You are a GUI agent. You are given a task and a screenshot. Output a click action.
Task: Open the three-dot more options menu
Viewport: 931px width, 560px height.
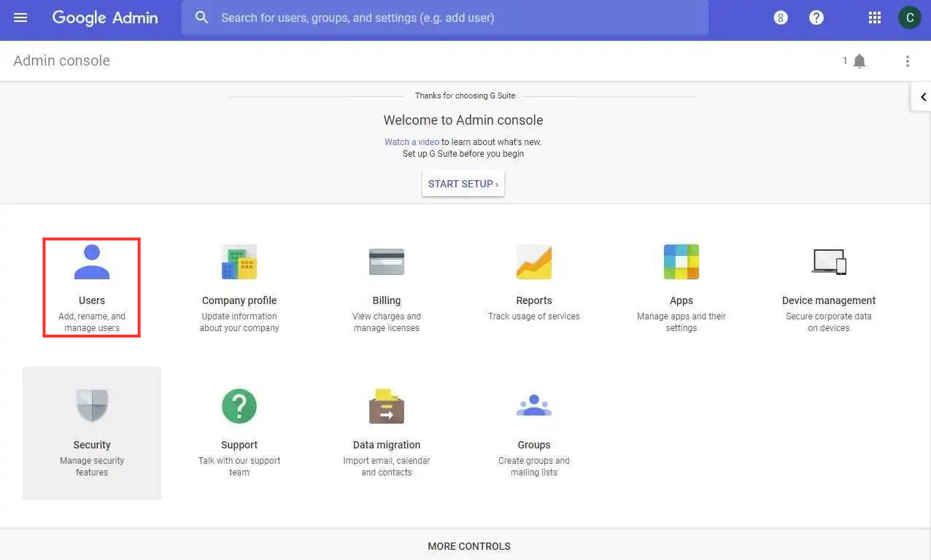[908, 61]
